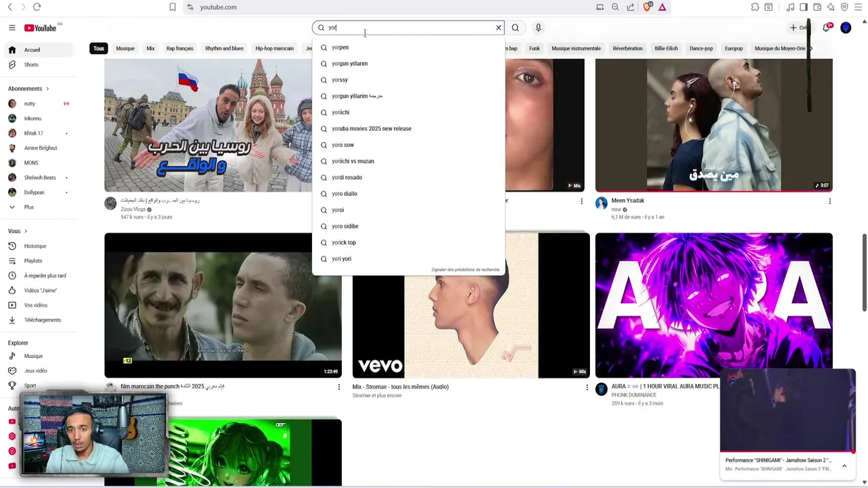Image resolution: width=868 pixels, height=488 pixels.
Task: Open the Russia Red Square video thumbnail
Action: tap(208, 125)
